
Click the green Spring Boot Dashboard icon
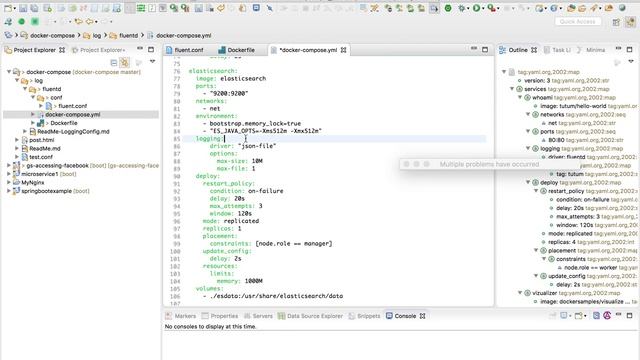point(448,8)
